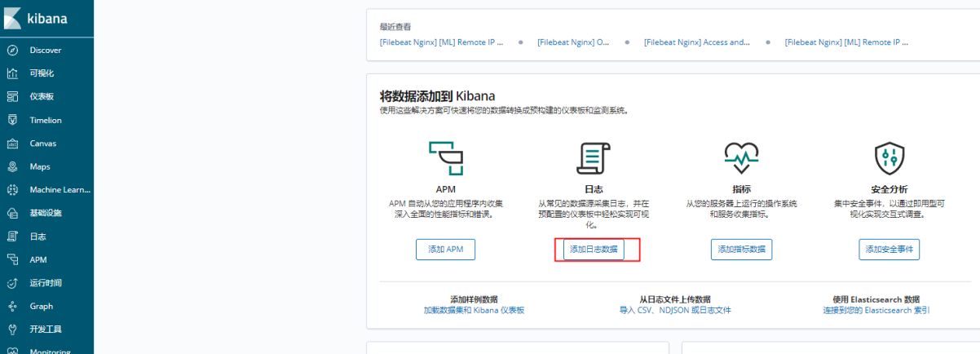Screen dimensions: 980x354
Task: Open recent [Filebeat Nginx] O... link
Action: tap(574, 42)
